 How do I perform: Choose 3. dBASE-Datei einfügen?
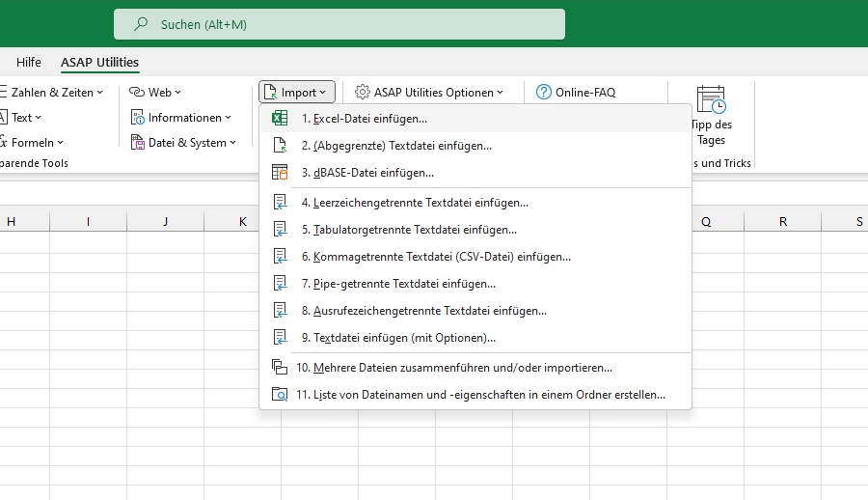coord(475,173)
